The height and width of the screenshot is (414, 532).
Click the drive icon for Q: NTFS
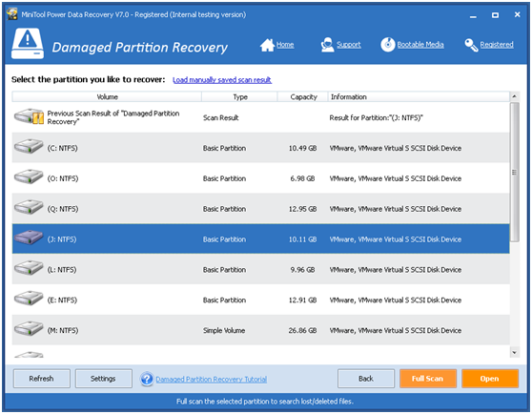29,207
